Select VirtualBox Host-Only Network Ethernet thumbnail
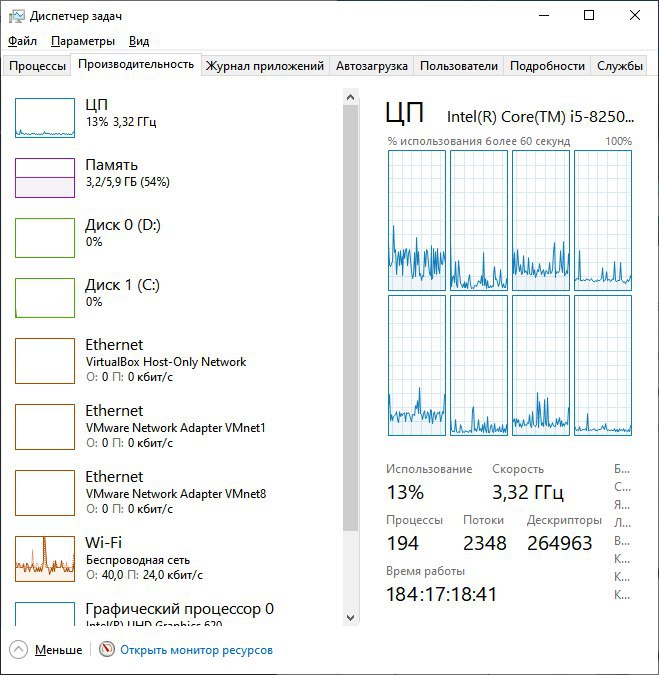 click(x=45, y=361)
